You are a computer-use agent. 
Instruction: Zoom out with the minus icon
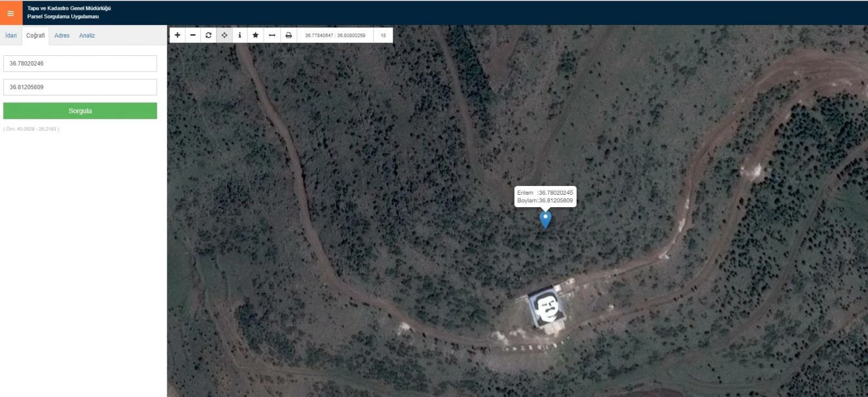[193, 35]
